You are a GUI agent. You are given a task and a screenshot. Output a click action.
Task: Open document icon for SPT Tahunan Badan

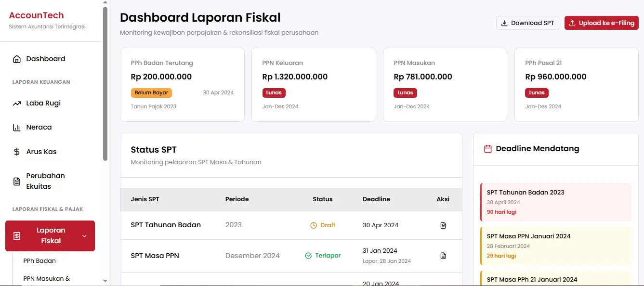[443, 225]
